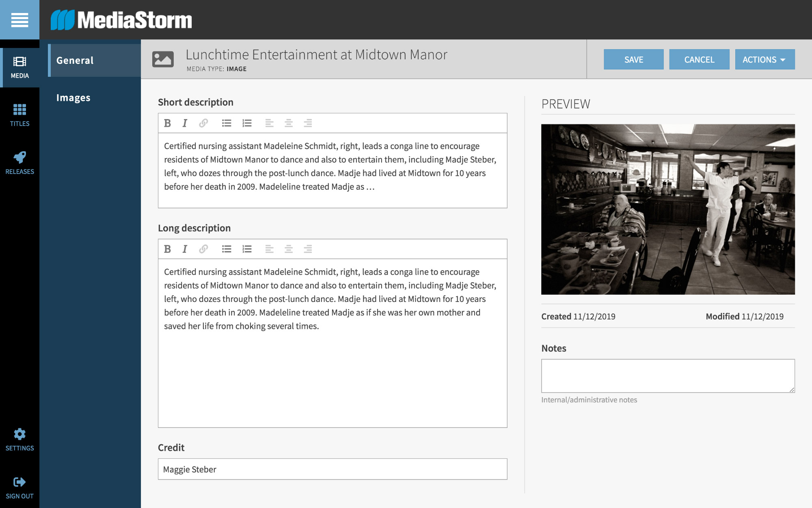This screenshot has height=508, width=812.
Task: Insert link in Short description toolbar
Action: click(203, 123)
